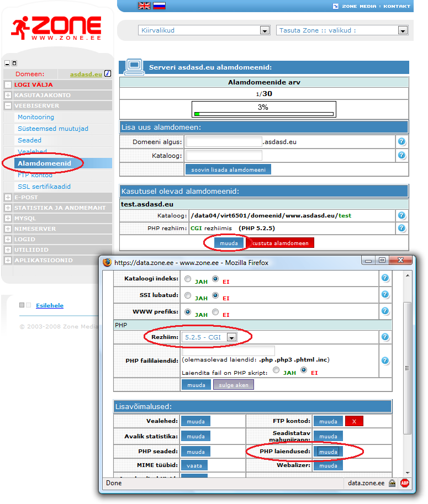The width and height of the screenshot is (428, 504).
Task: Expand the APLIKATSIOONID menu section
Action: (8, 260)
